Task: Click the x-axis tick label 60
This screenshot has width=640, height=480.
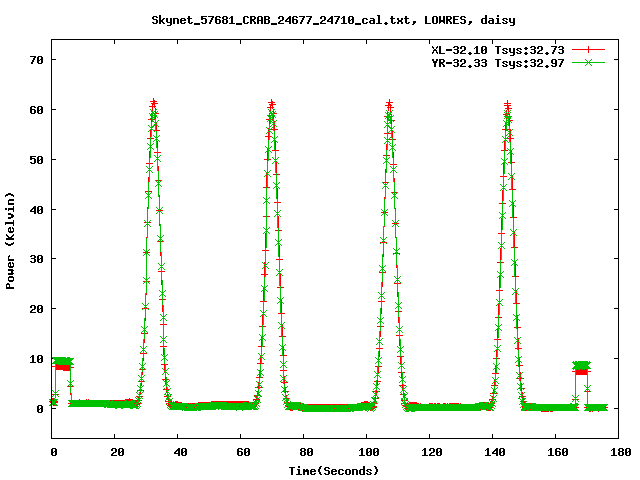Action: pyautogui.click(x=243, y=452)
